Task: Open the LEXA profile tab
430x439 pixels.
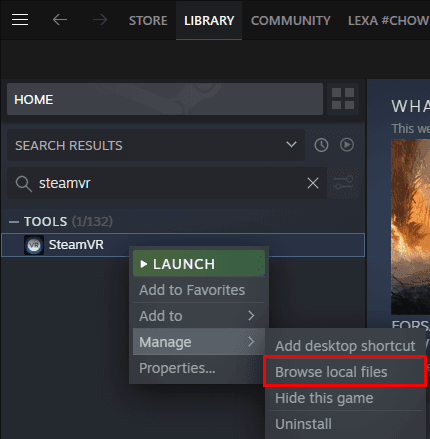Action: coord(389,21)
